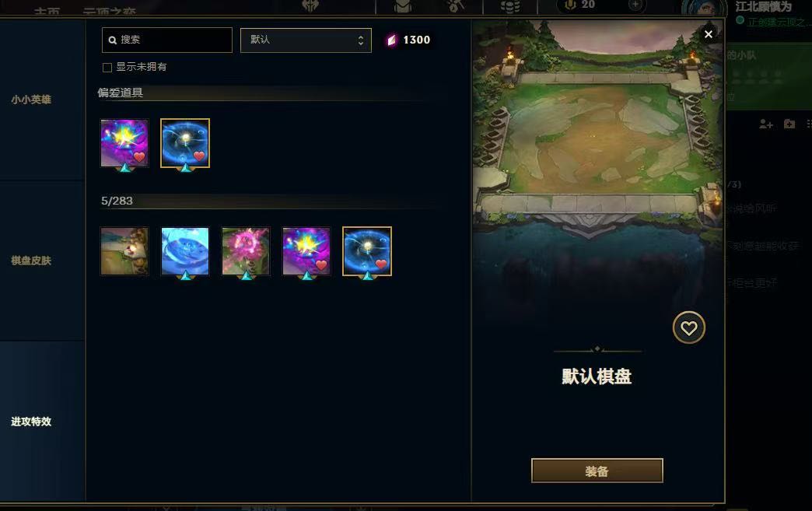This screenshot has height=511, width=812.
Task: Open the folder-plus icon in the side panel
Action: coord(789,124)
